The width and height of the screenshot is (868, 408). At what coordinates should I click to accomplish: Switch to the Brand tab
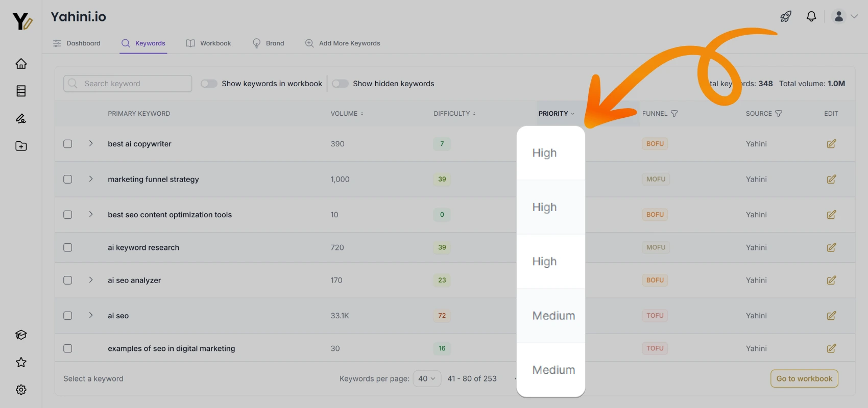coord(269,43)
